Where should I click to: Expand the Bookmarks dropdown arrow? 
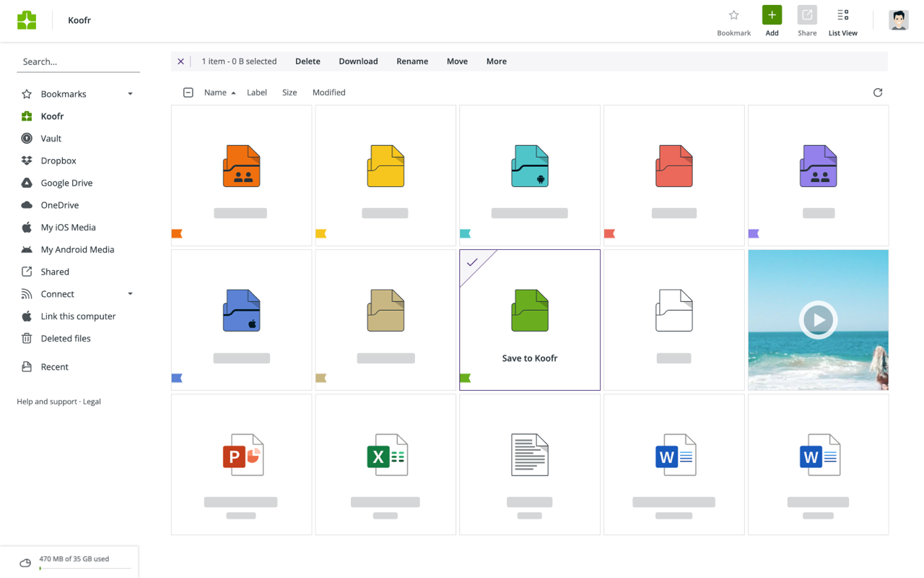pyautogui.click(x=130, y=94)
